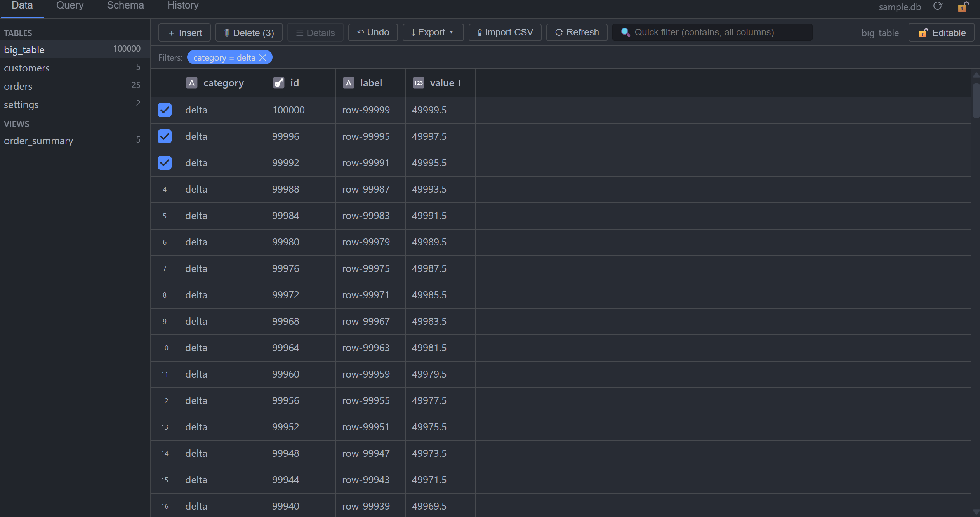Click the descending sort arrow on value column
The width and height of the screenshot is (980, 517).
(x=460, y=83)
